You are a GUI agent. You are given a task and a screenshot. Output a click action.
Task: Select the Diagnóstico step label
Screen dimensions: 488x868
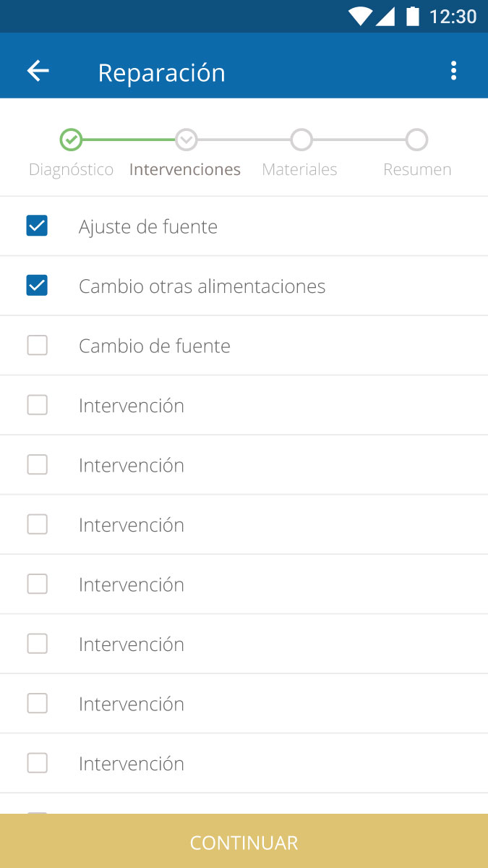[x=71, y=170]
